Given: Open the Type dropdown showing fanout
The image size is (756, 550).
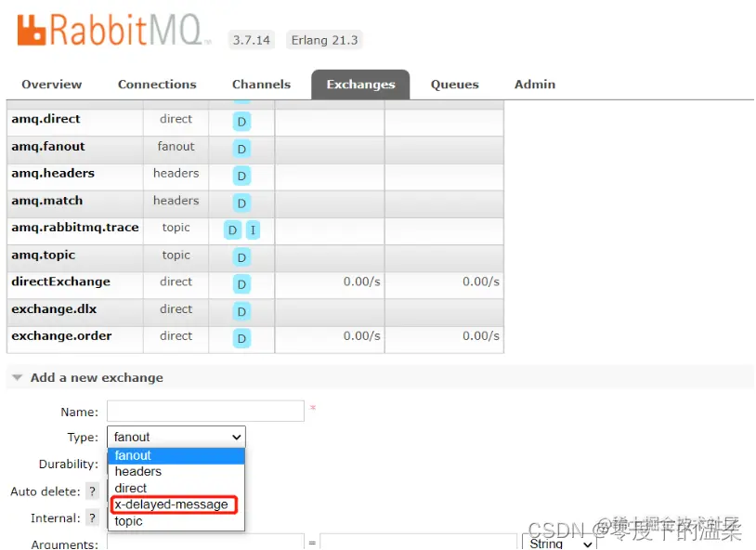Looking at the screenshot, I should coord(176,437).
